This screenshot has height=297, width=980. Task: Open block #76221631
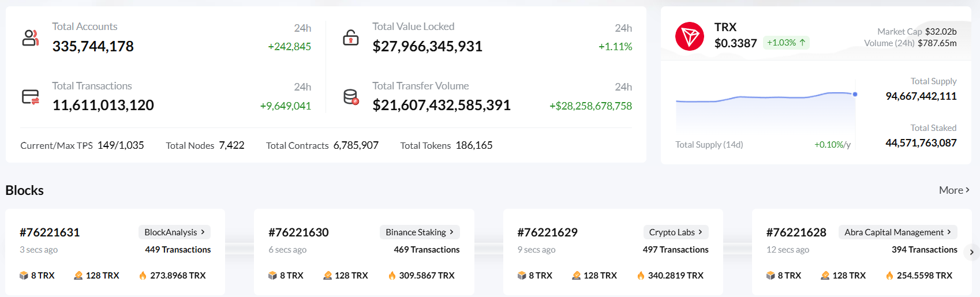[50, 232]
